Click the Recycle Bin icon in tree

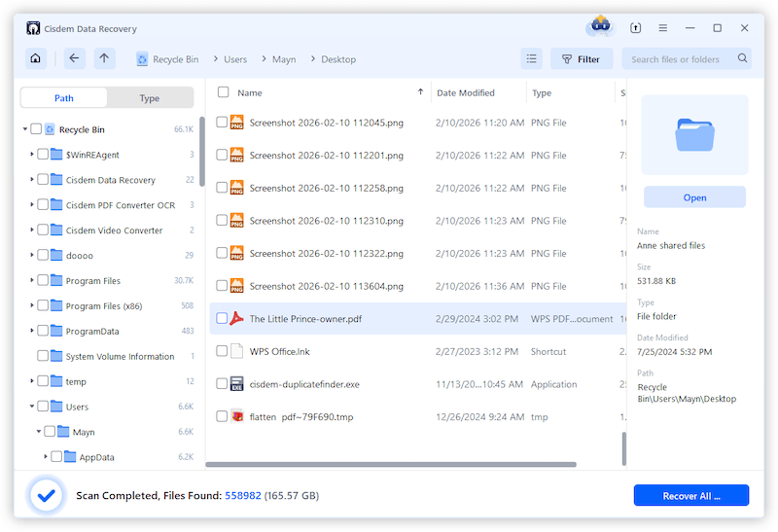tap(50, 129)
